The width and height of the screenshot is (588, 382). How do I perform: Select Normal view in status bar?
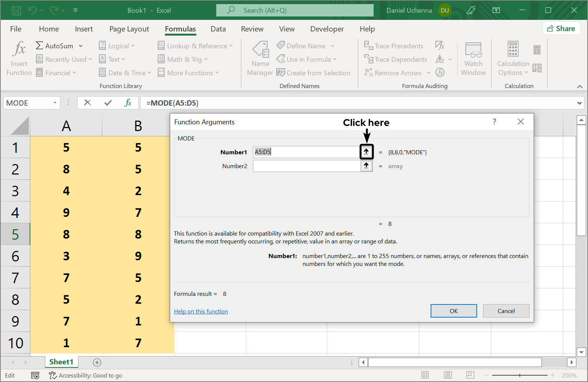[425, 375]
